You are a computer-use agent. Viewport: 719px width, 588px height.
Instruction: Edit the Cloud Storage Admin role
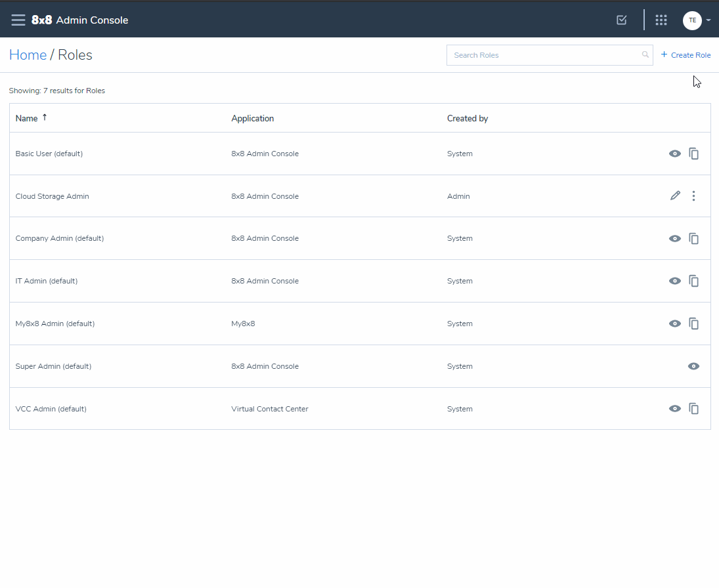675,196
